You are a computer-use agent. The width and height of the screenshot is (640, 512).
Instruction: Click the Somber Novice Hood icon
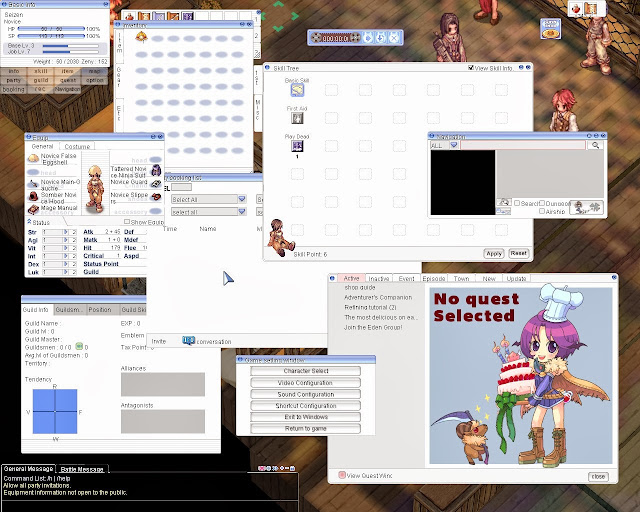(x=33, y=197)
